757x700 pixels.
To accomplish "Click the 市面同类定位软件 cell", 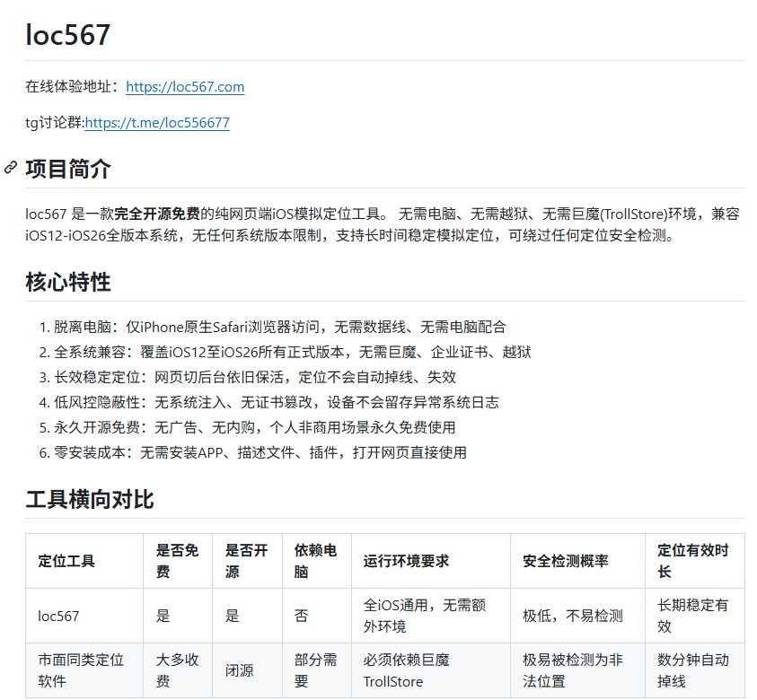I will coord(84,670).
